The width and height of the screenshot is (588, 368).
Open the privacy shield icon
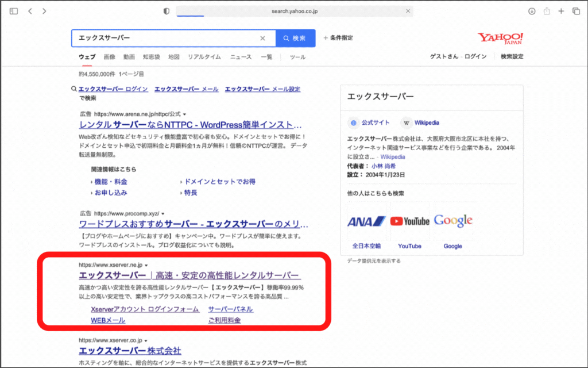[x=167, y=11]
